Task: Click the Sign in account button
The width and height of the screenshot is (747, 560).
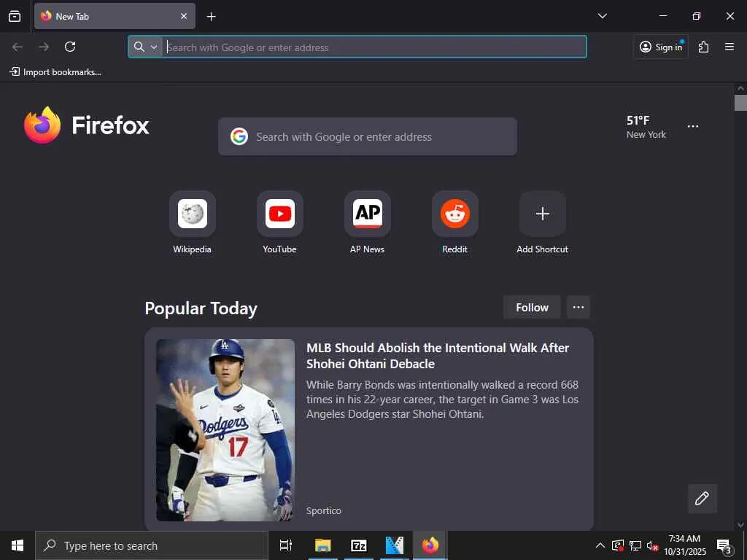Action: (661, 47)
